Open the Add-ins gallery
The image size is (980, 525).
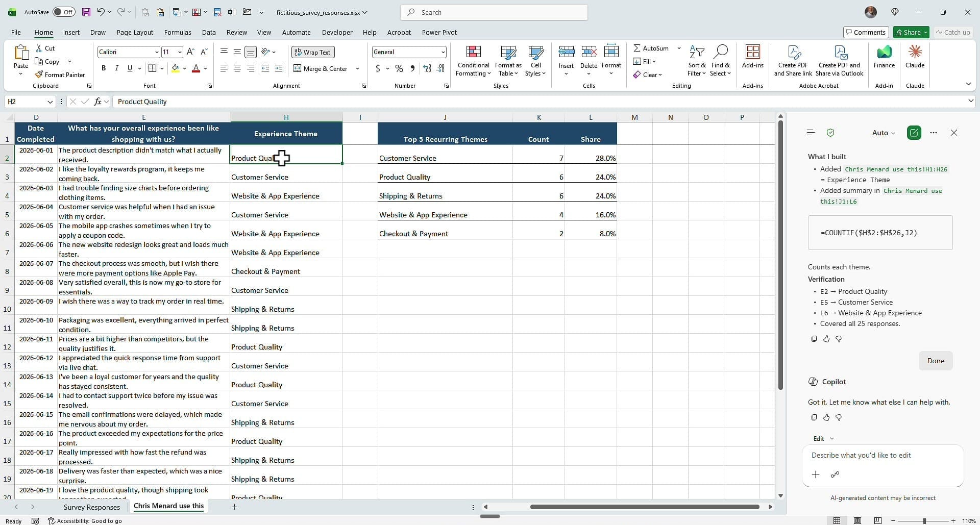(752, 57)
